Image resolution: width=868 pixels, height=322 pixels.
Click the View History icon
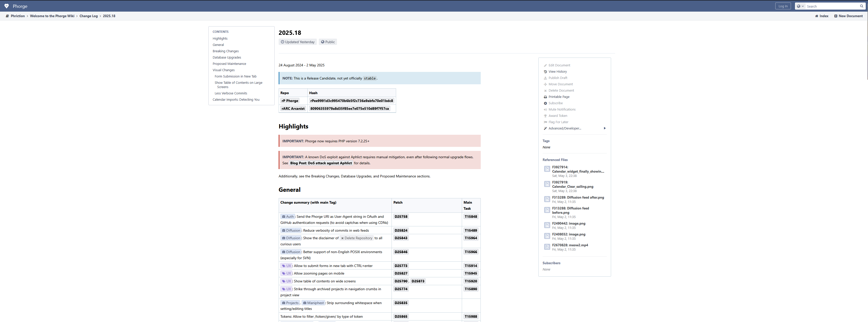(x=545, y=72)
